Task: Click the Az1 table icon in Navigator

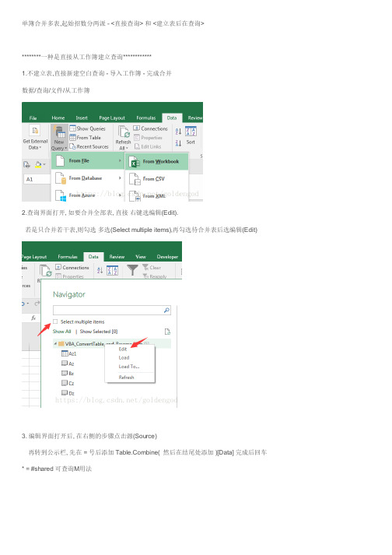Action: point(65,353)
